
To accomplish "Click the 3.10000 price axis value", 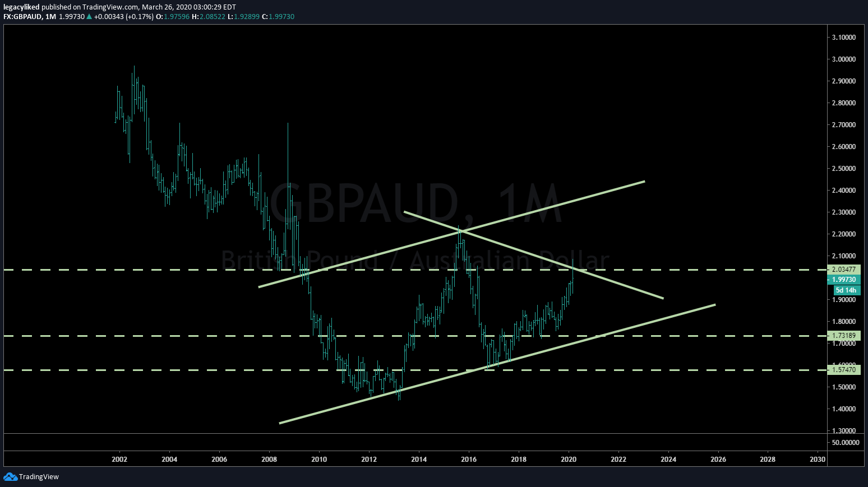I will [844, 38].
